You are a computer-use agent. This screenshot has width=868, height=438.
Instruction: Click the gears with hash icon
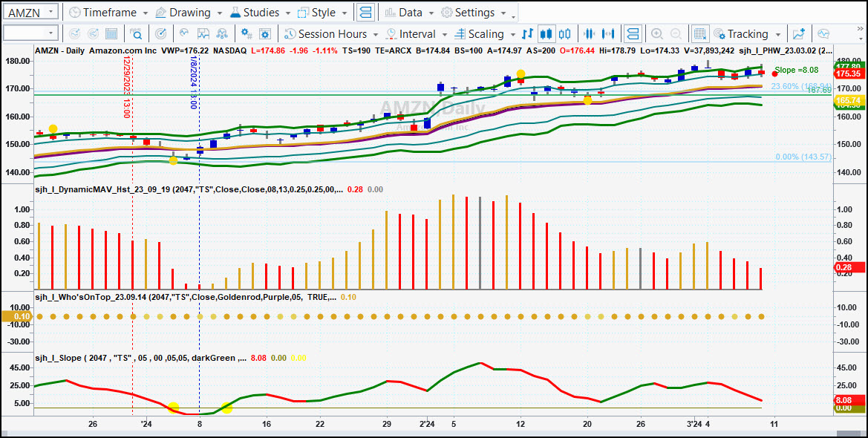[247, 34]
